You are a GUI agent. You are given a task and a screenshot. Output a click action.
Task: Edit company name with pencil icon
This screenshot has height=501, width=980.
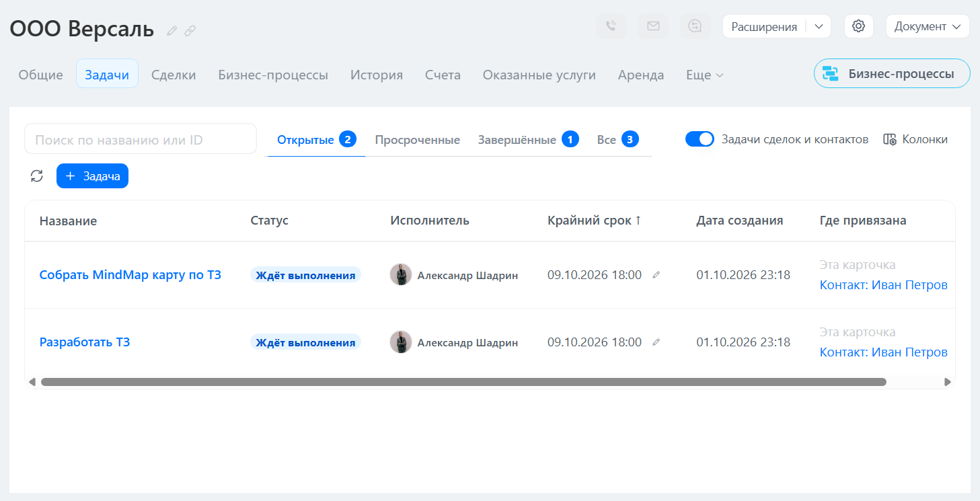pos(172,30)
